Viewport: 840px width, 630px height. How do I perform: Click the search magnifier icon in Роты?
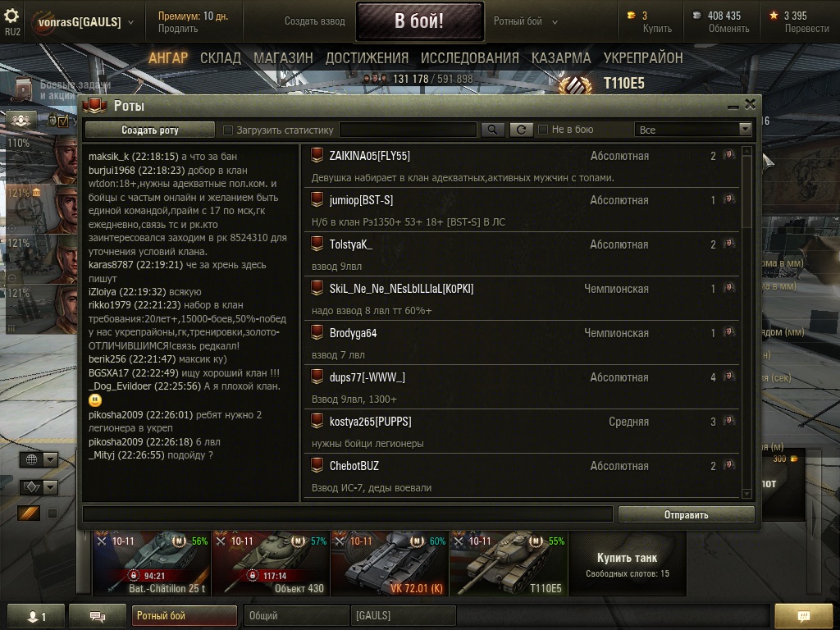[492, 130]
